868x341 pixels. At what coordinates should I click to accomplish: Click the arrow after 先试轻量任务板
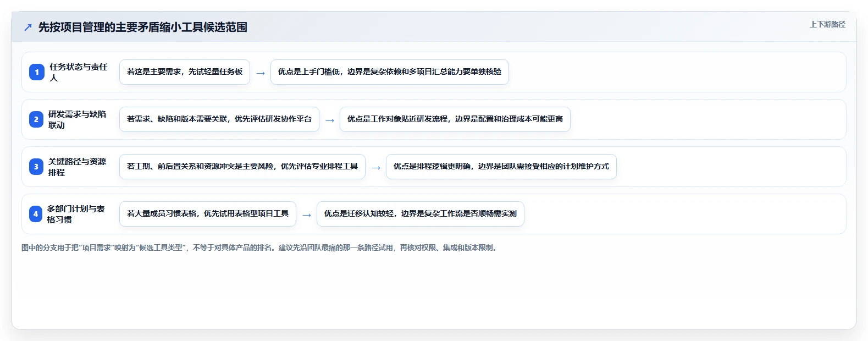point(261,73)
